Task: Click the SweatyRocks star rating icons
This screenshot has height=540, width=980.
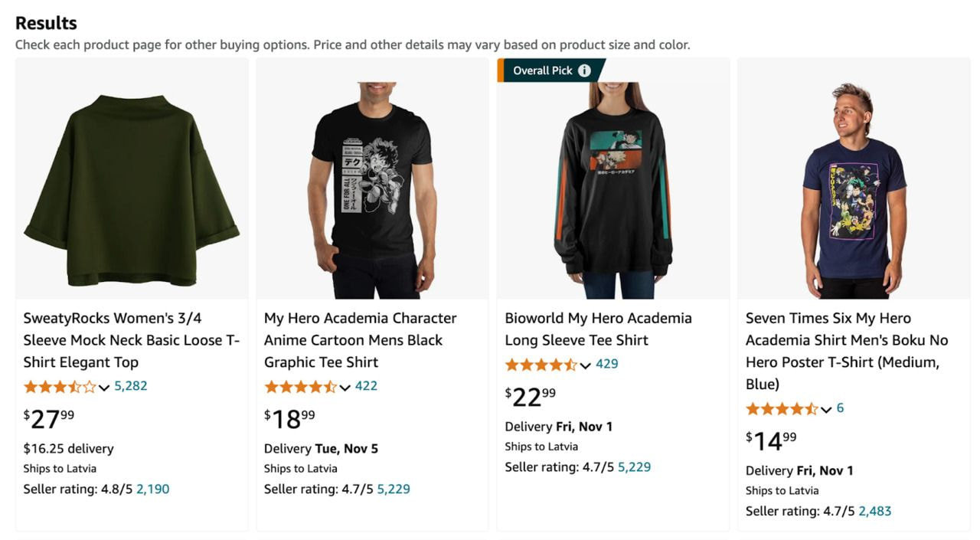Action: (60, 387)
